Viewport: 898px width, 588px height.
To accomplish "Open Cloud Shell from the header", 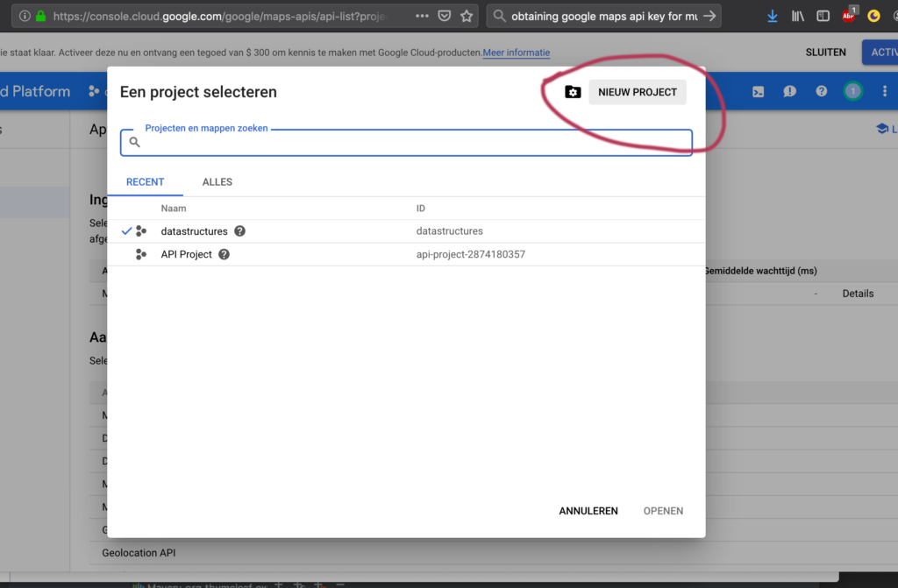I will click(759, 91).
